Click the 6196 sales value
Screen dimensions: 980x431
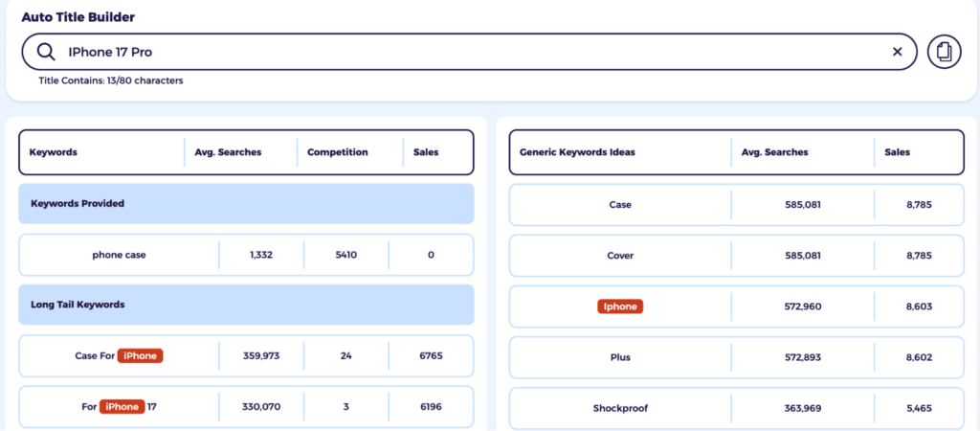pyautogui.click(x=432, y=407)
